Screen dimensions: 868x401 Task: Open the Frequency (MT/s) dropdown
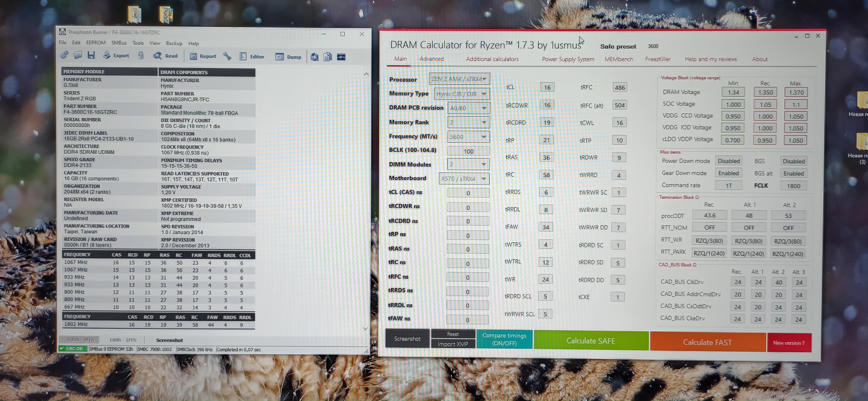468,136
